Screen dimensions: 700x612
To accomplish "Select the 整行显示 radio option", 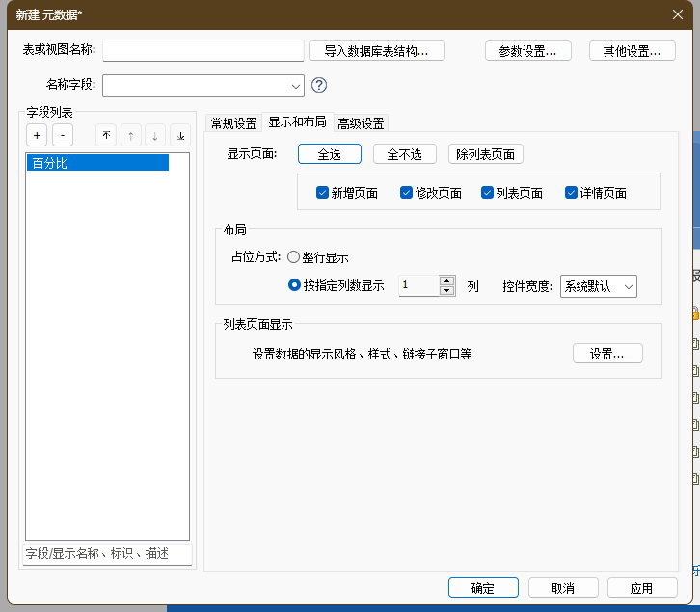I will pos(294,257).
